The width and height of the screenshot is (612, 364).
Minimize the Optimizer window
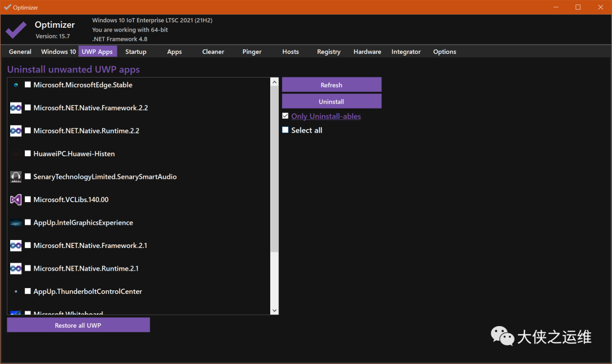[556, 7]
